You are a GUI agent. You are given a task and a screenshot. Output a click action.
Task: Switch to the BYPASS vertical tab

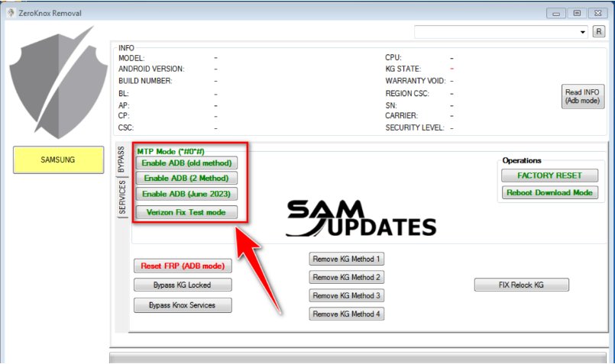pyautogui.click(x=121, y=159)
